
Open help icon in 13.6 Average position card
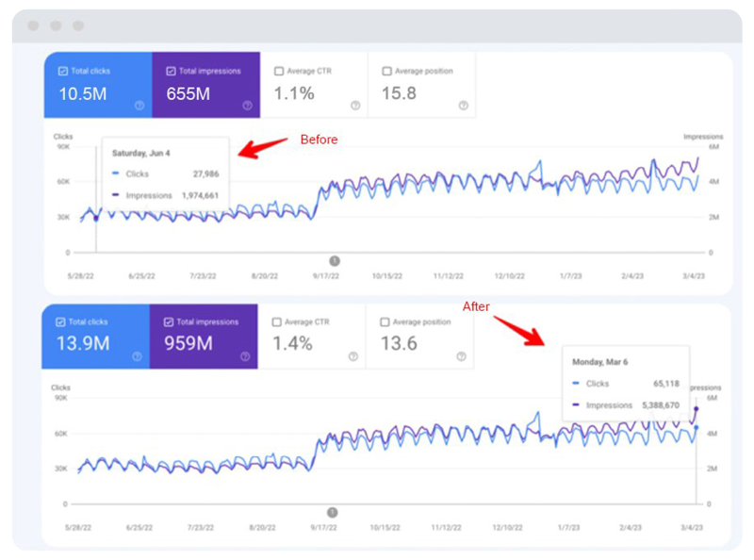pyautogui.click(x=460, y=356)
